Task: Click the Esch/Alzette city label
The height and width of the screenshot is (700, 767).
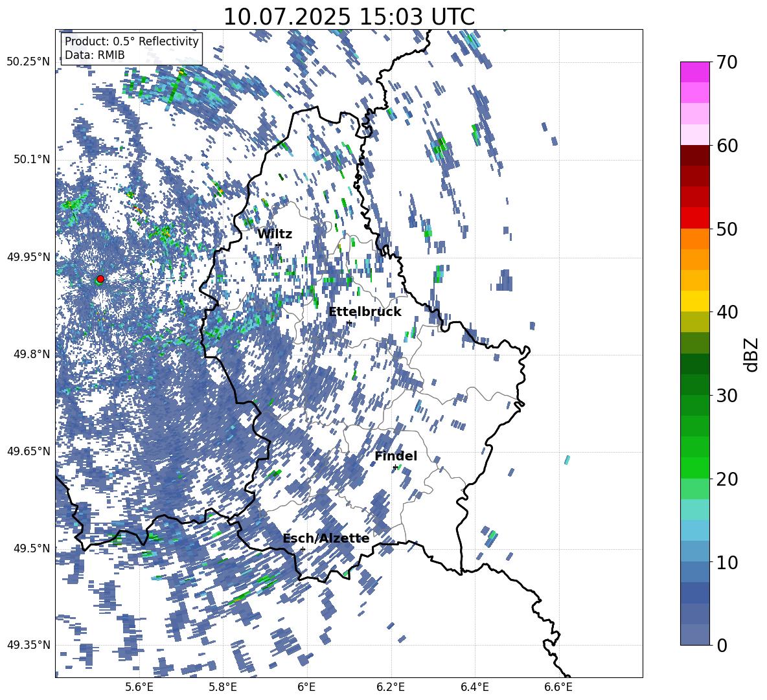Action: pos(326,539)
